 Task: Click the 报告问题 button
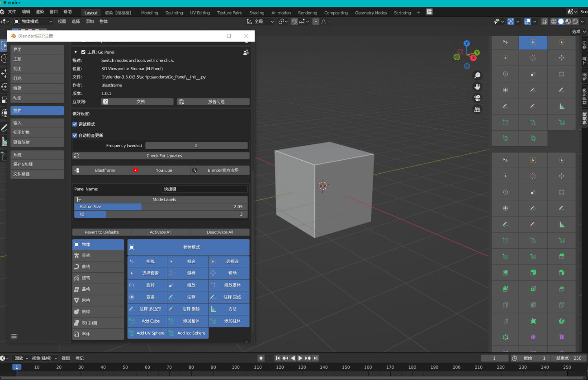[x=213, y=102]
